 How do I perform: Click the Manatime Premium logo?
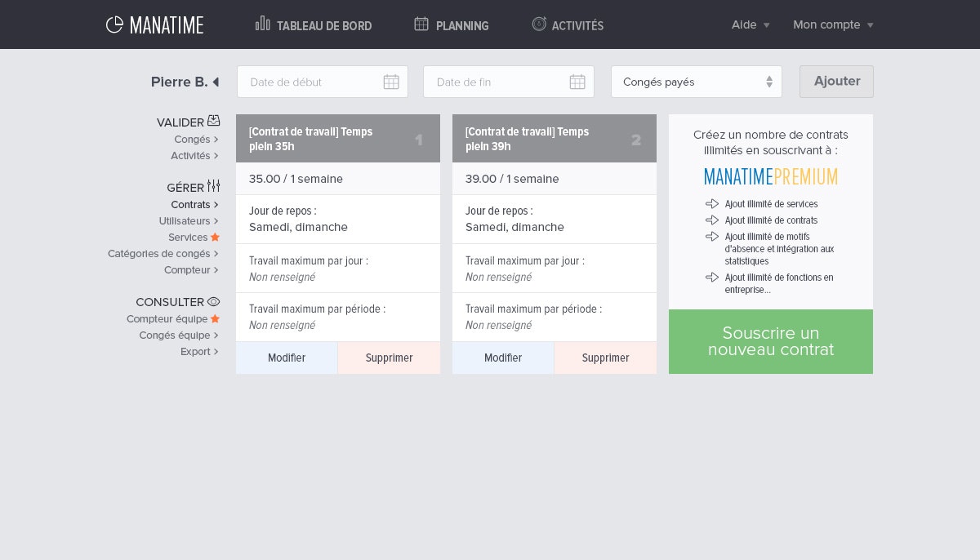coord(771,176)
